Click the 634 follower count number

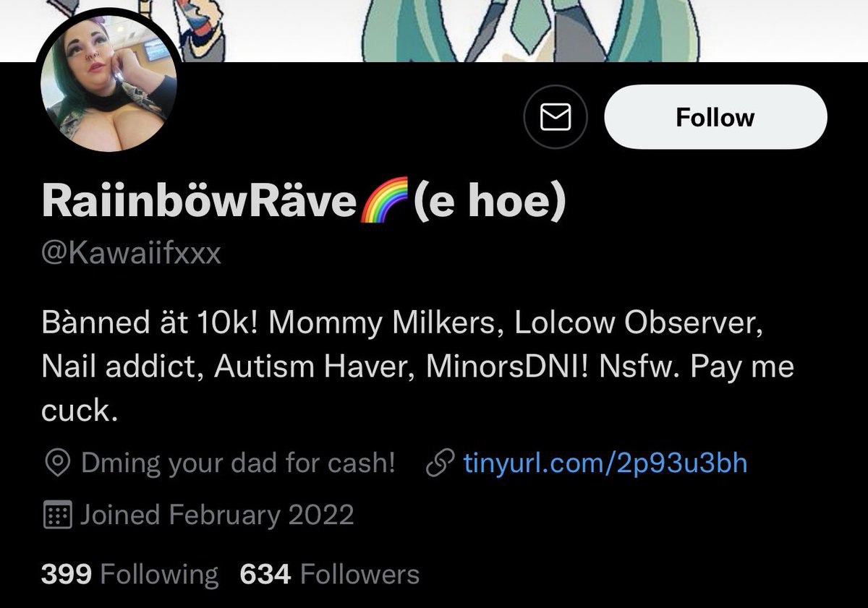coord(265,575)
